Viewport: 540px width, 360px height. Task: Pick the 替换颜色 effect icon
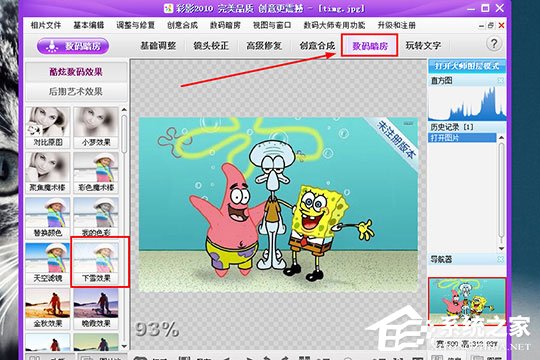click(x=48, y=218)
